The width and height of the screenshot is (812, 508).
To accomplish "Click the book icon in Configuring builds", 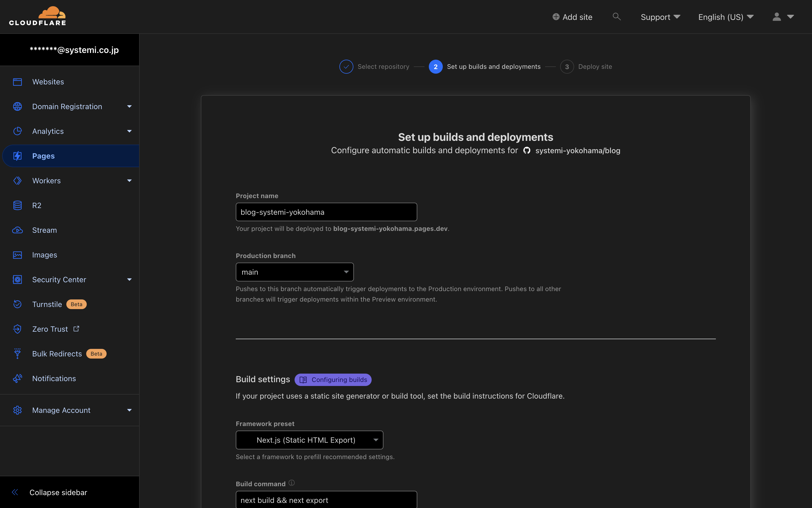I will [x=303, y=380].
